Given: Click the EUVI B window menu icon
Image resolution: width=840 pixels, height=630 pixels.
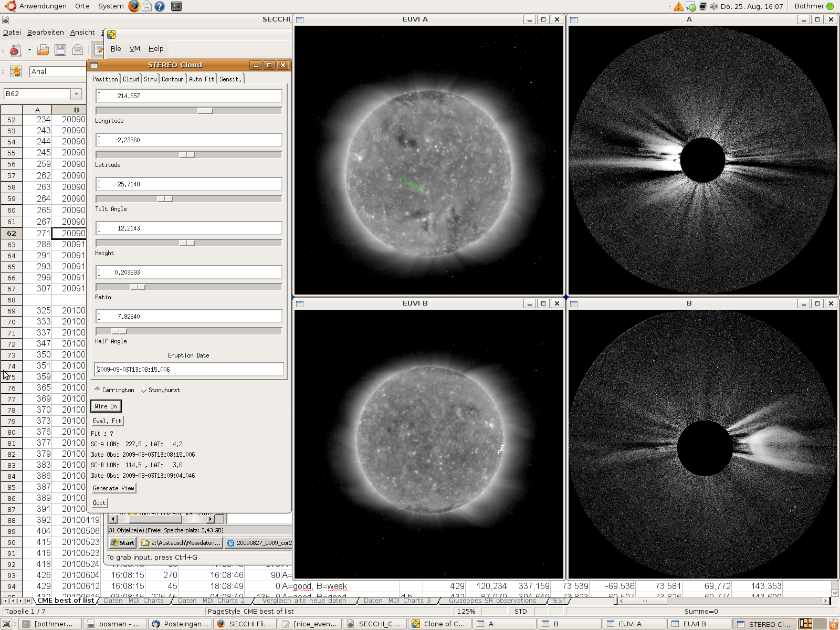Looking at the screenshot, I should point(300,304).
